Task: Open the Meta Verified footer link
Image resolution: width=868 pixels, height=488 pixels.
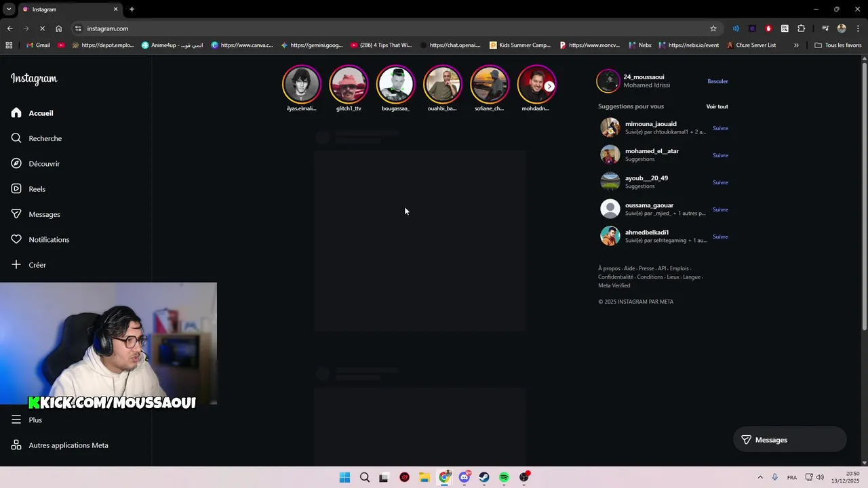Action: (614, 285)
